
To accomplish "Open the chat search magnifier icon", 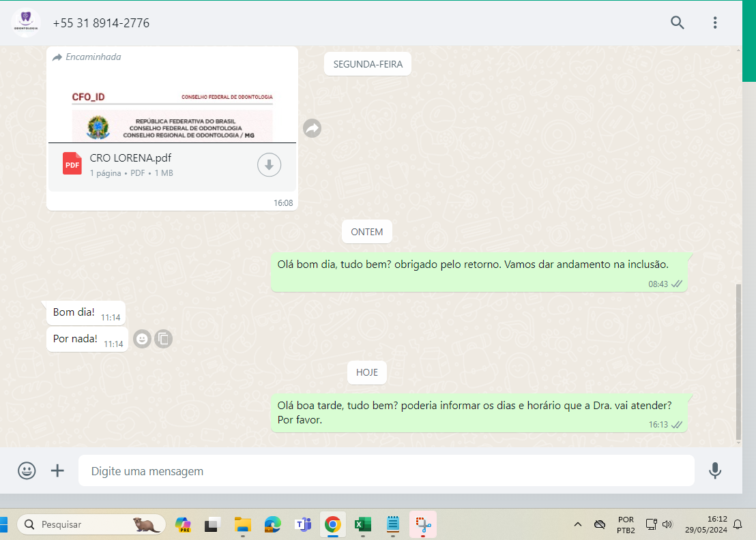I will [x=678, y=22].
